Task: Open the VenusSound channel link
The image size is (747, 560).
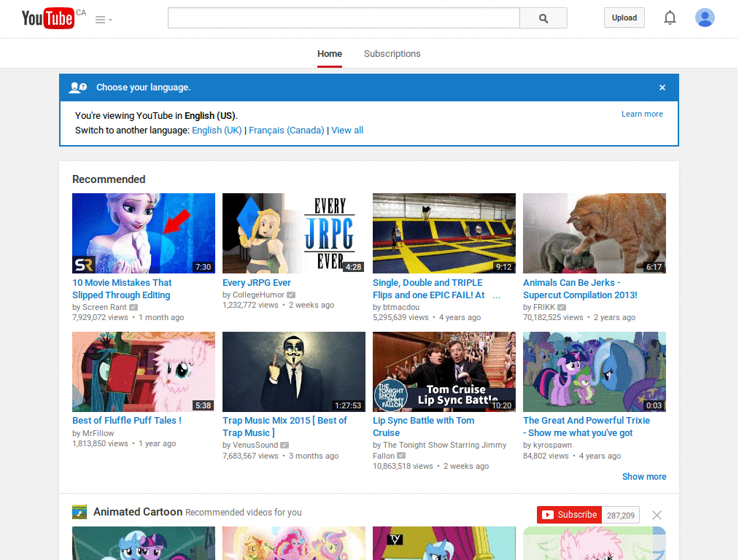Action: (x=255, y=445)
